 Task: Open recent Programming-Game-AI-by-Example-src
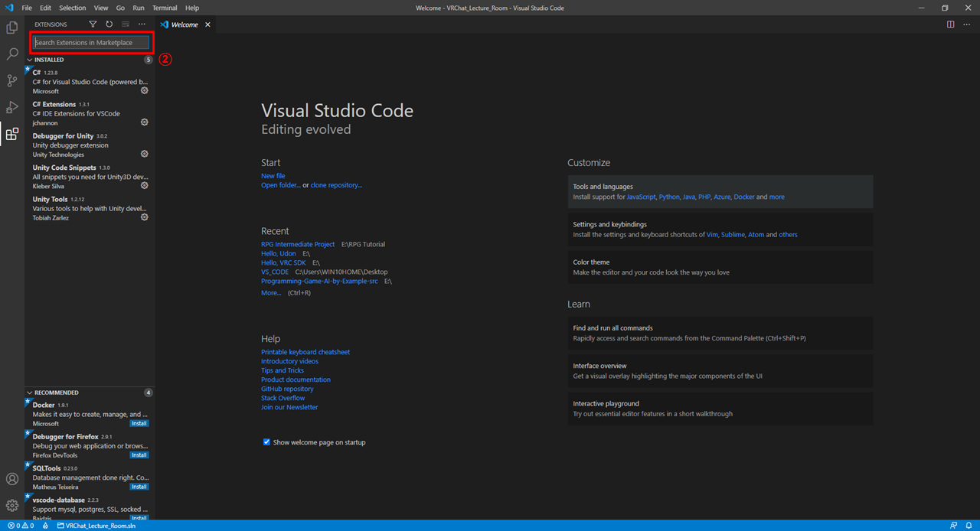pos(319,281)
